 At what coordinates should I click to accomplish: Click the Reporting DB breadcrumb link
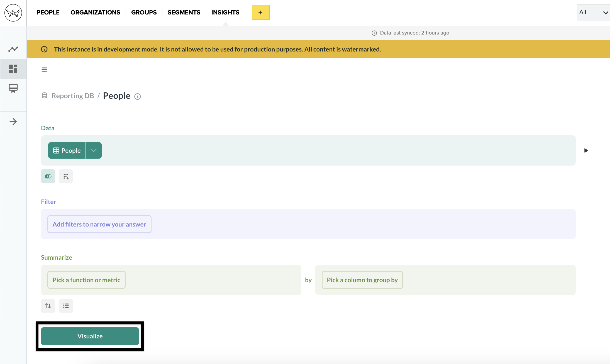pyautogui.click(x=73, y=96)
